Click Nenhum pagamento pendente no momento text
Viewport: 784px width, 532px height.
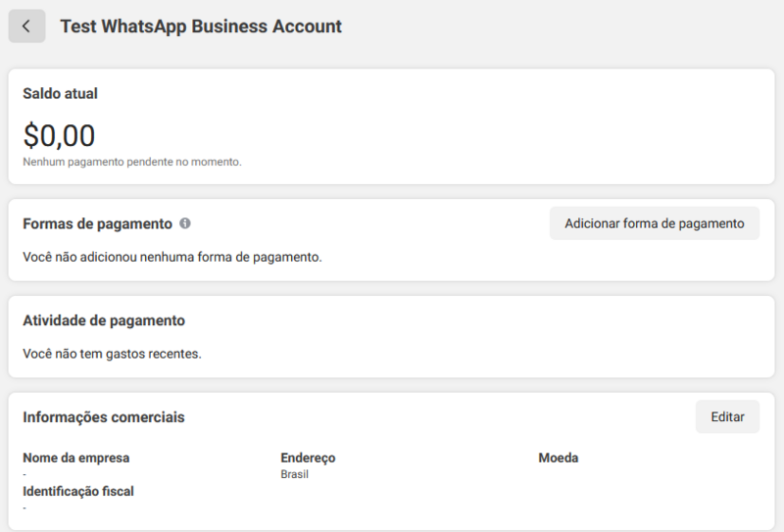point(132,162)
